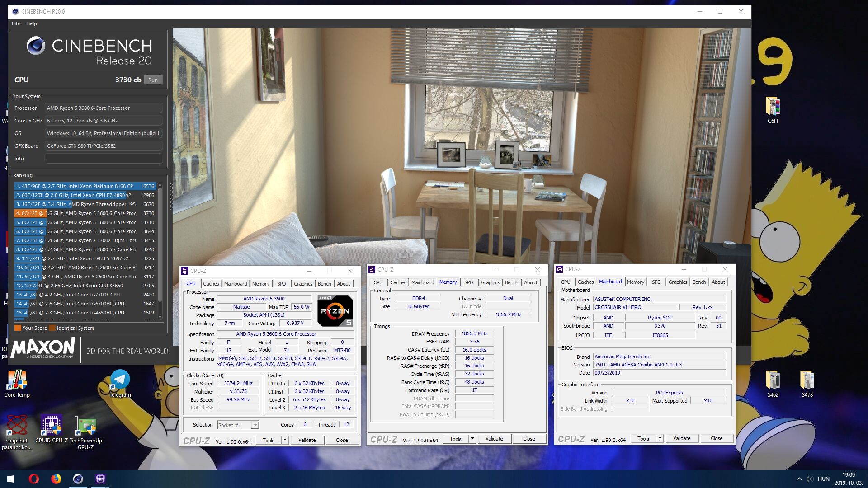Open the volume control in tray
Viewport: 868px width, 488px height.
click(809, 479)
